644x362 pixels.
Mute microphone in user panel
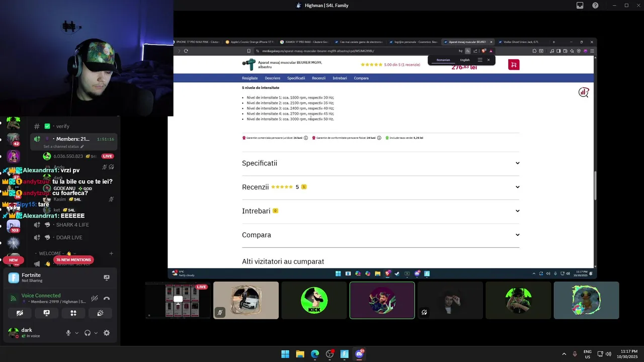[68, 333]
